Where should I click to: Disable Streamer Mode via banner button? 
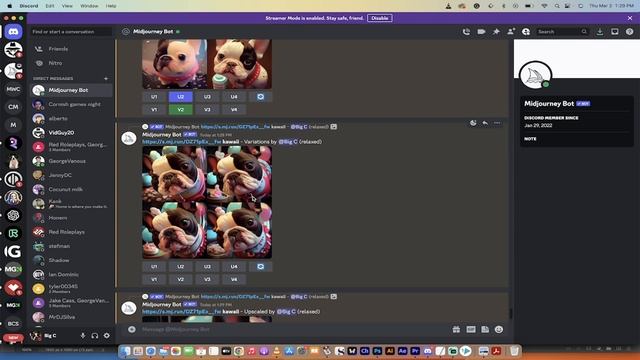pyautogui.click(x=380, y=18)
